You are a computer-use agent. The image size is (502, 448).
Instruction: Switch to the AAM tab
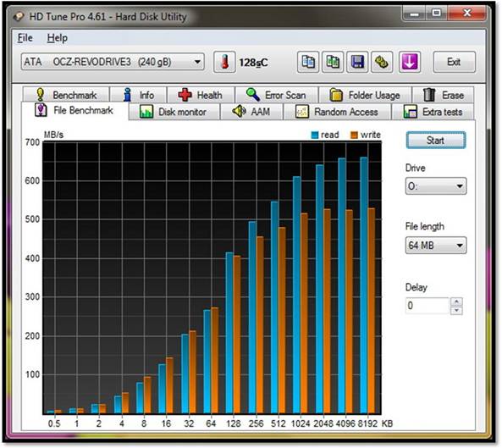(x=251, y=112)
